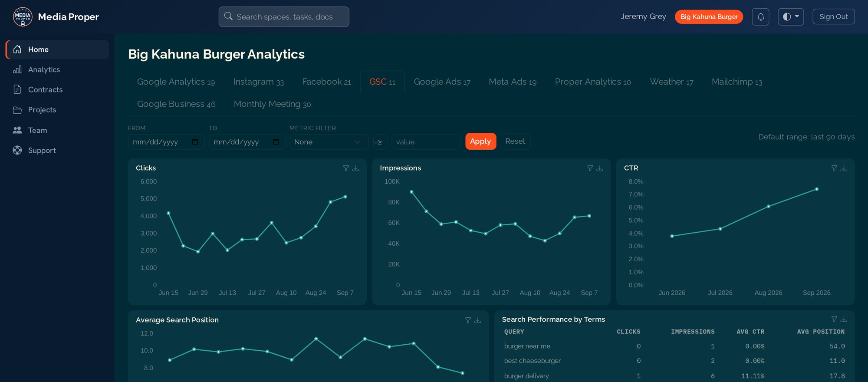Screen dimensions: 868x382
Task: Open Monthly Meeting tab
Action: (272, 104)
